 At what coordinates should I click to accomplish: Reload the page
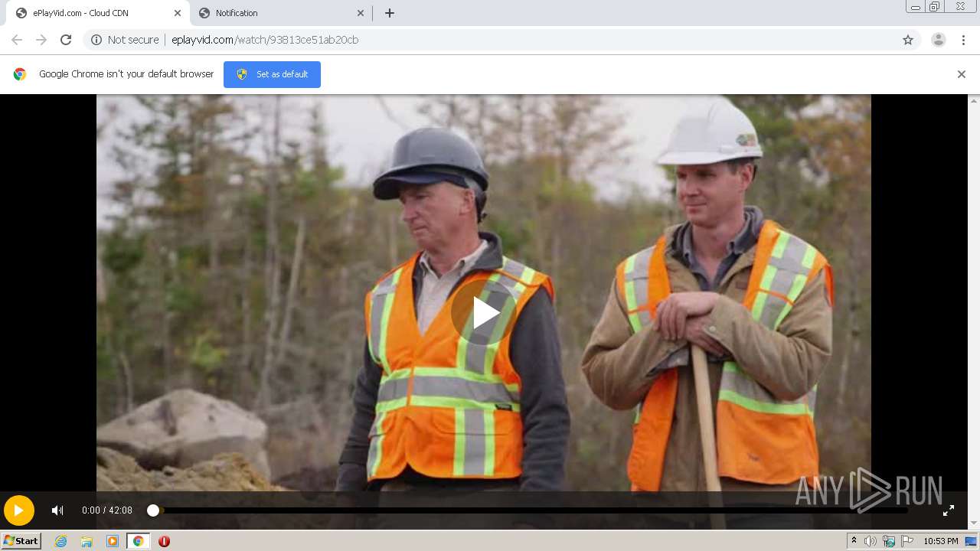tap(66, 40)
